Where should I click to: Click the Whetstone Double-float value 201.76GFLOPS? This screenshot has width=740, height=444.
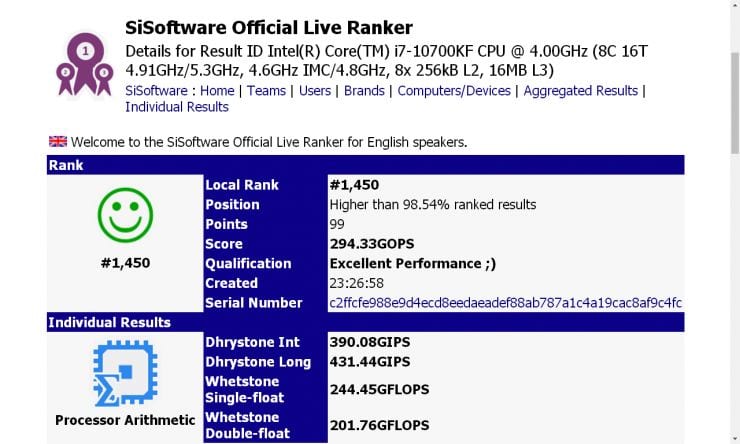tap(379, 426)
